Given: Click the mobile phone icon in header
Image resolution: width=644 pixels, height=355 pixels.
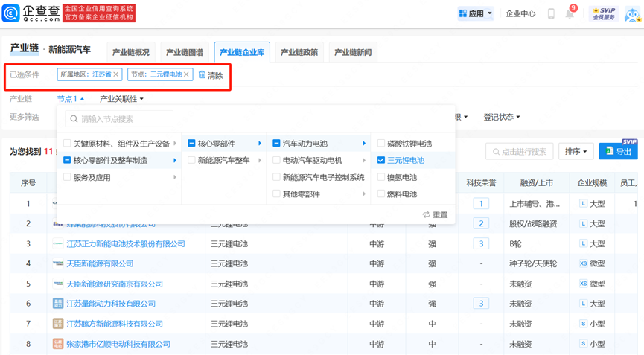Looking at the screenshot, I should pyautogui.click(x=551, y=13).
